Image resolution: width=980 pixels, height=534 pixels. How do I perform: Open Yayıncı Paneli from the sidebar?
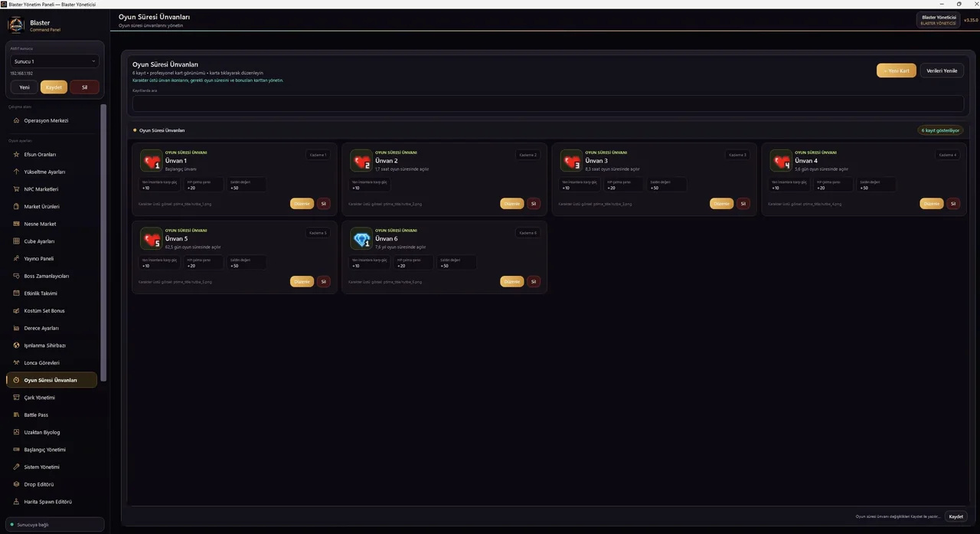[52, 258]
